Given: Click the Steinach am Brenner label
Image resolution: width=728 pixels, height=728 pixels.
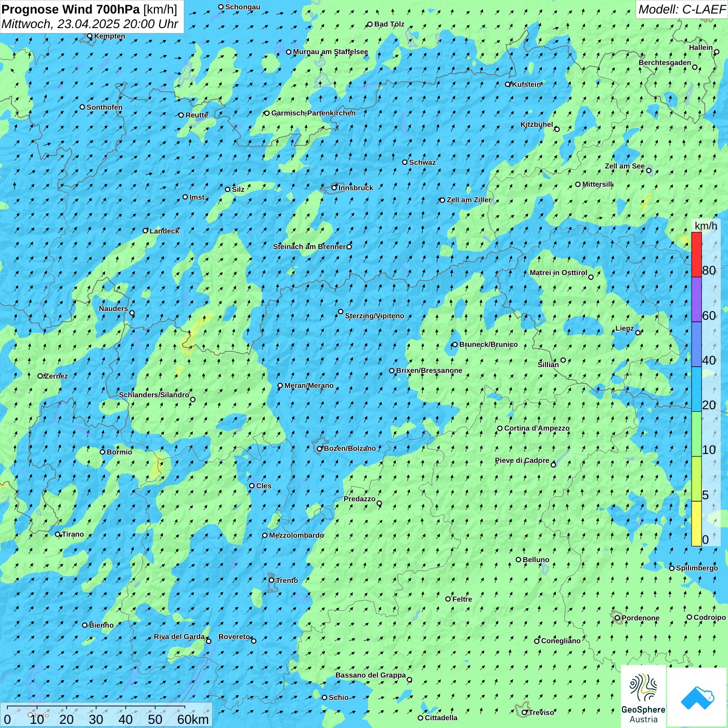Looking at the screenshot, I should point(309,247).
